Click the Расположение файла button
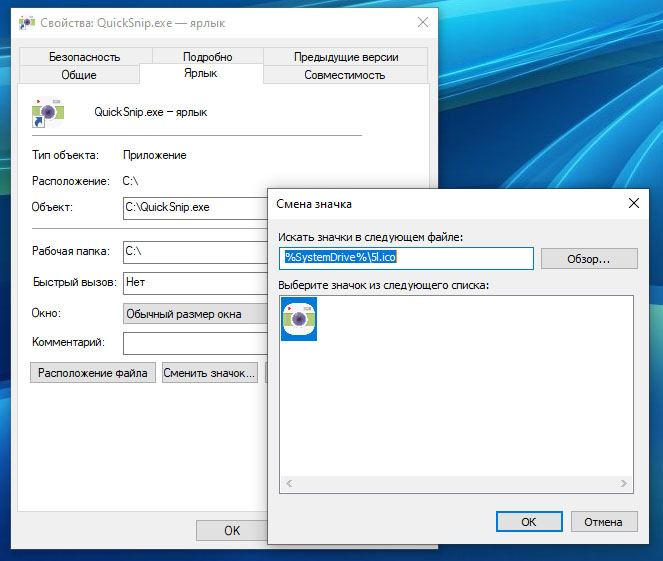The width and height of the screenshot is (663, 561). click(x=93, y=373)
